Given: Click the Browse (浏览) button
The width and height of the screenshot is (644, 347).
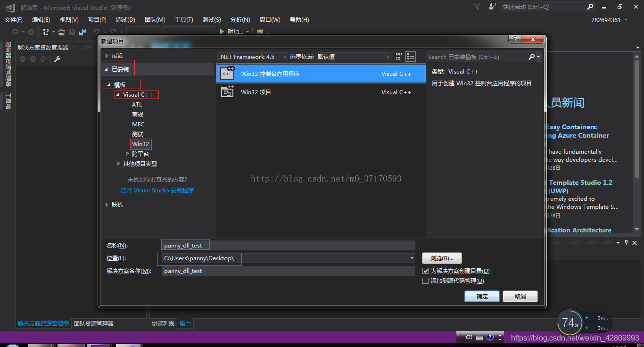Looking at the screenshot, I should click(x=442, y=258).
